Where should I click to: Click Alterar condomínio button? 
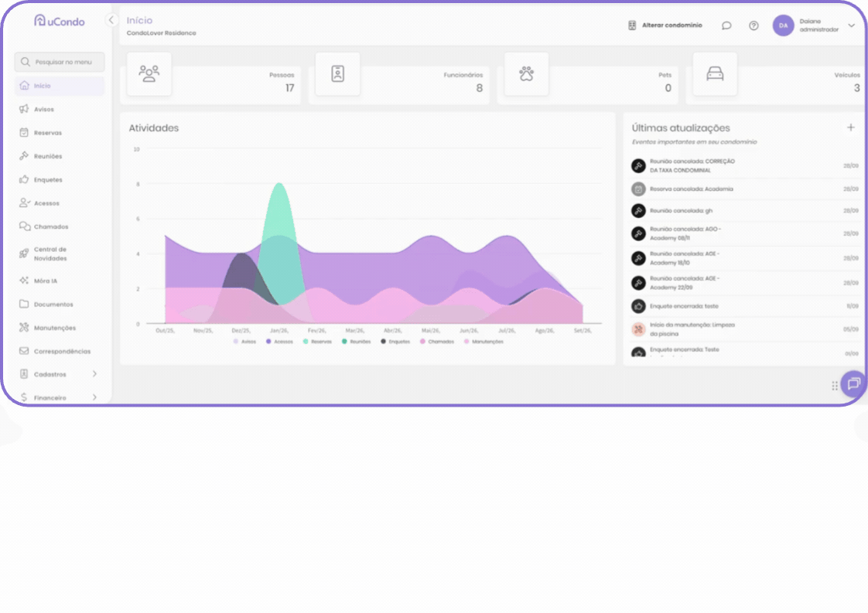[x=665, y=26]
